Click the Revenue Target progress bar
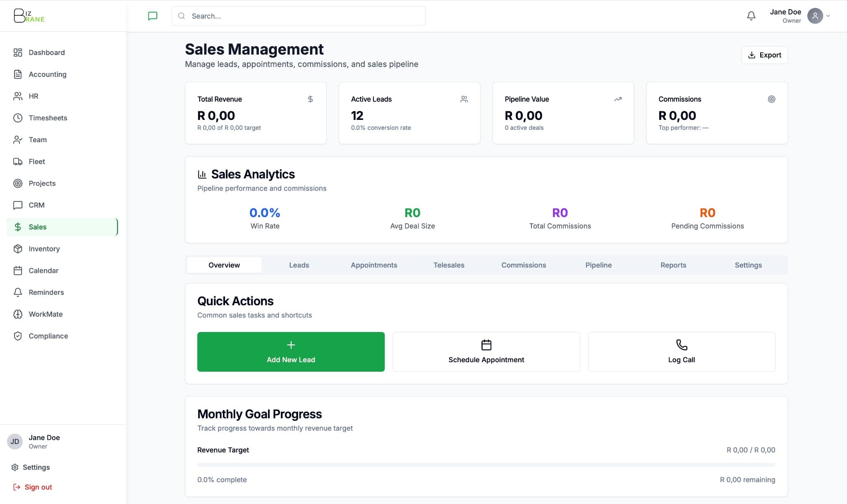Image resolution: width=847 pixels, height=504 pixels. point(486,465)
